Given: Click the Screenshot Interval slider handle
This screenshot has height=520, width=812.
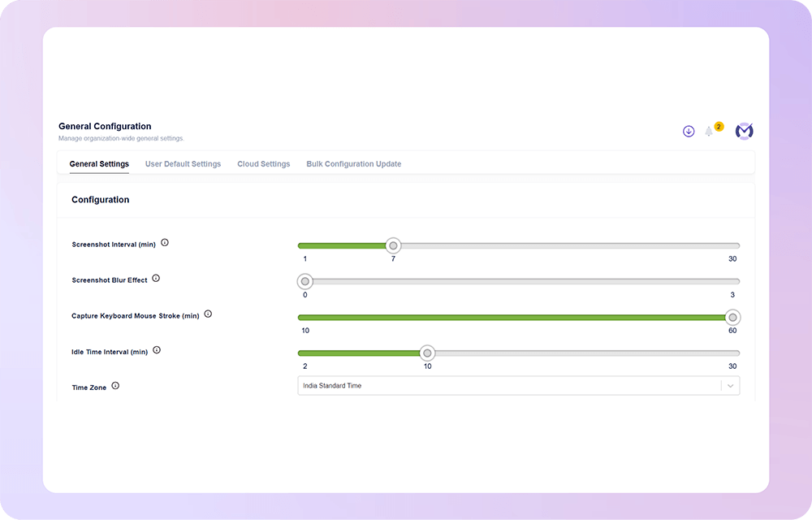Looking at the screenshot, I should point(393,245).
